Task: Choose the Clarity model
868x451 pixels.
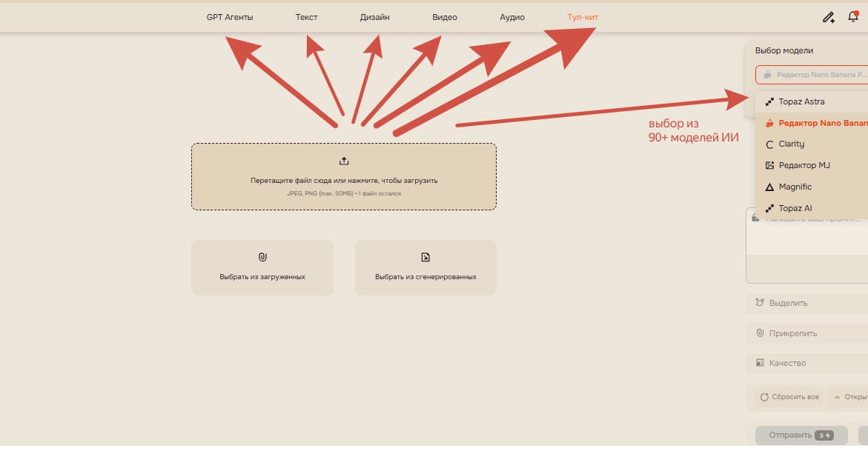Action: (x=812, y=144)
